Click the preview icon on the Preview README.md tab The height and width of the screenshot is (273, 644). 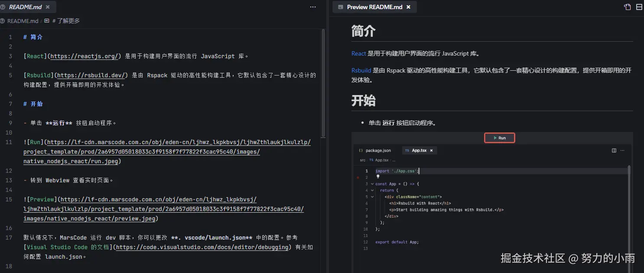point(341,7)
